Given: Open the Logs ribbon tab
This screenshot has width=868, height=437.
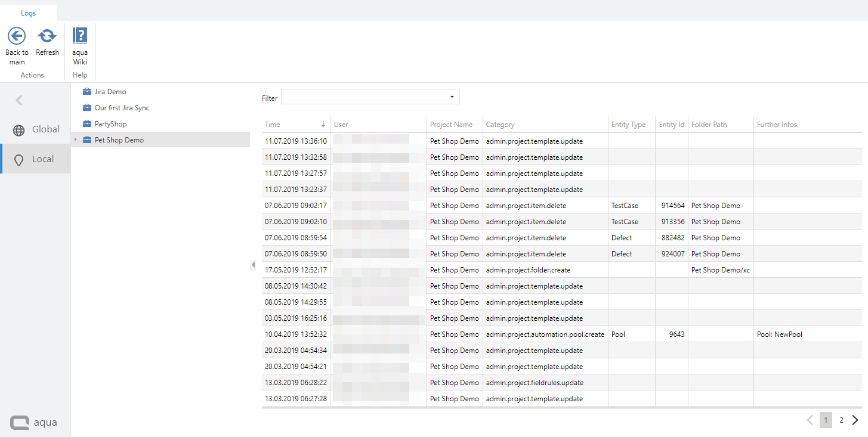Looking at the screenshot, I should 29,13.
